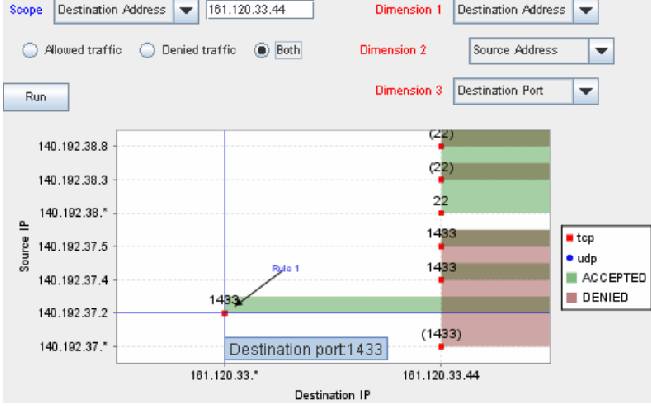
Task: Click the red tcp legend marker
Action: 569,240
